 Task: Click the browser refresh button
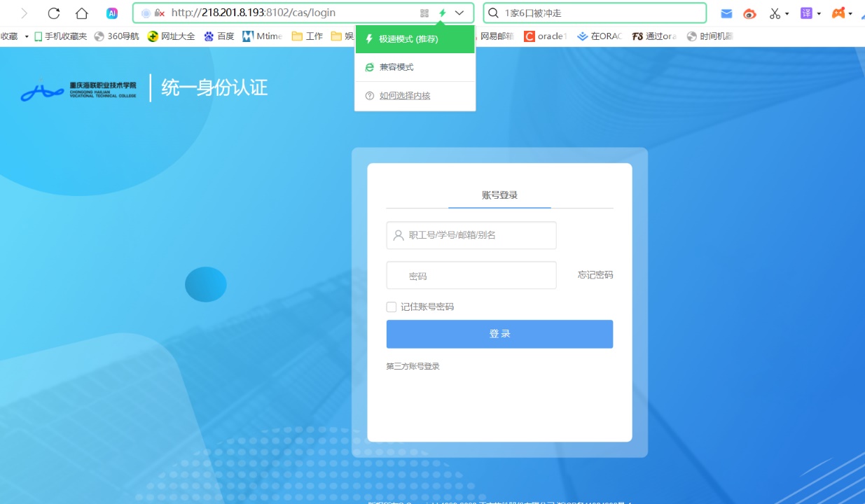coord(54,13)
